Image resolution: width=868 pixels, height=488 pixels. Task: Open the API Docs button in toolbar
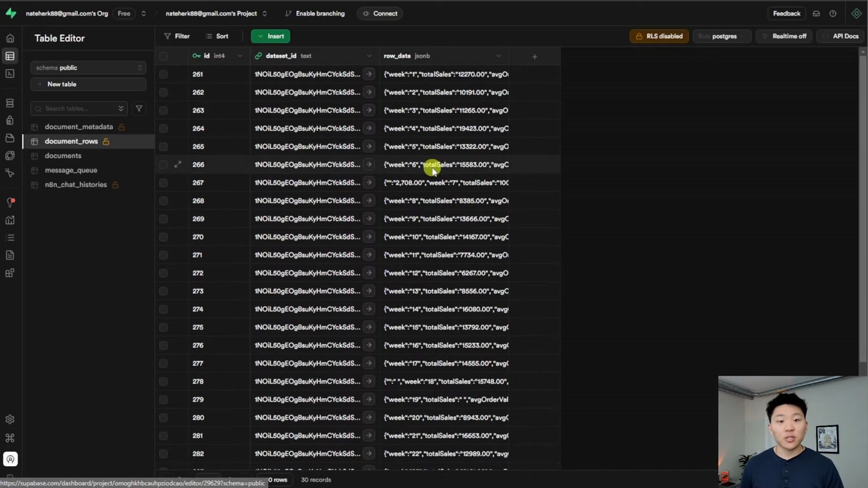[x=840, y=36]
